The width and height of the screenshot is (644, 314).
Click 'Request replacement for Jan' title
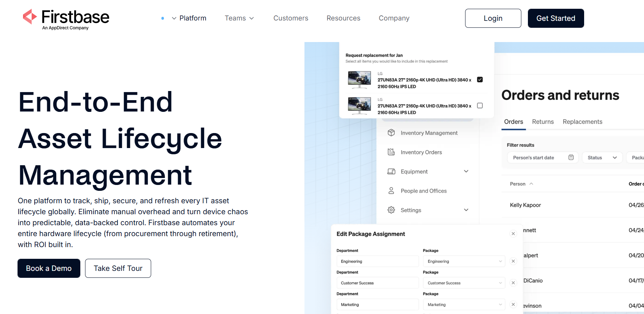coord(374,56)
